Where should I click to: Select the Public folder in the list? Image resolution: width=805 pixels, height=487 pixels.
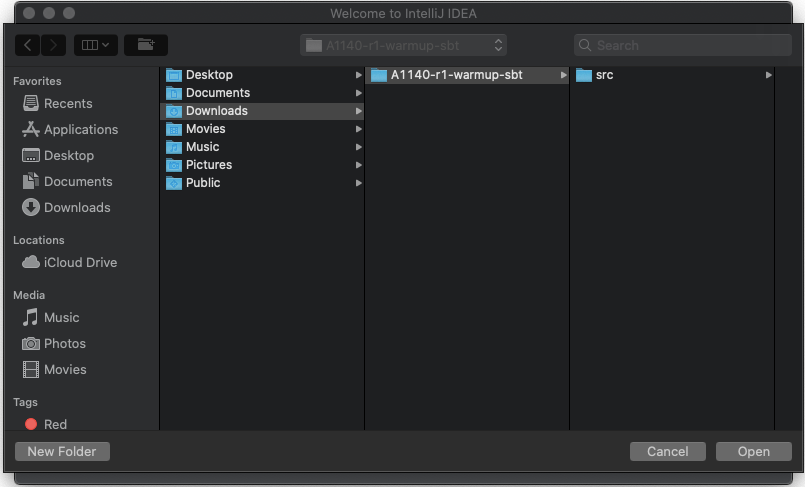point(203,183)
